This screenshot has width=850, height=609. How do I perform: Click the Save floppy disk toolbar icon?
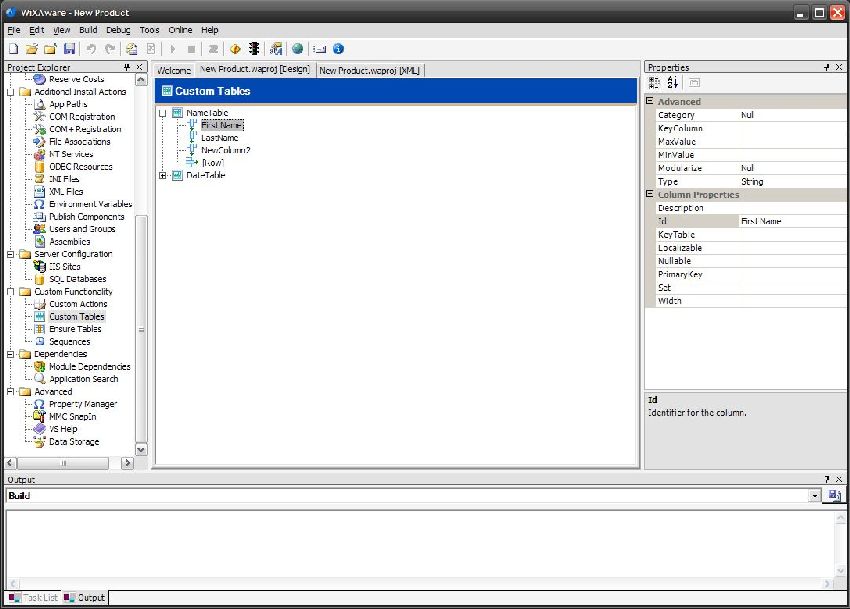(x=69, y=49)
